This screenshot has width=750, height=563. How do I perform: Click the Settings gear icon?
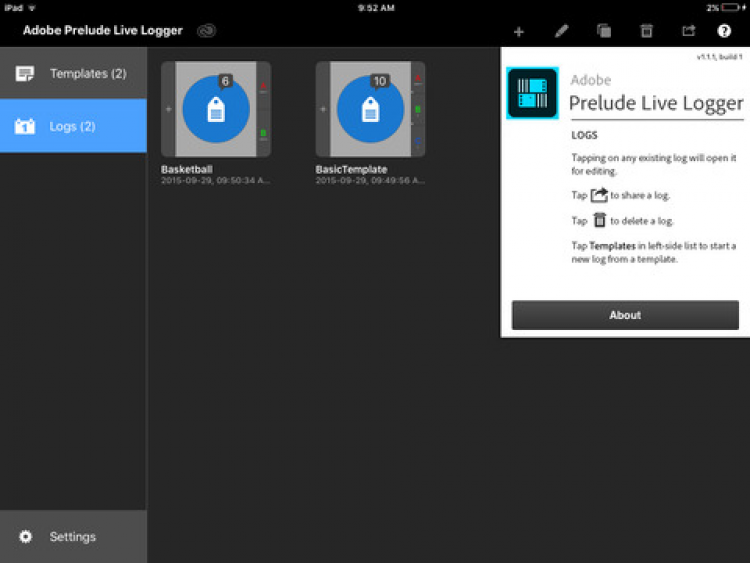25,536
